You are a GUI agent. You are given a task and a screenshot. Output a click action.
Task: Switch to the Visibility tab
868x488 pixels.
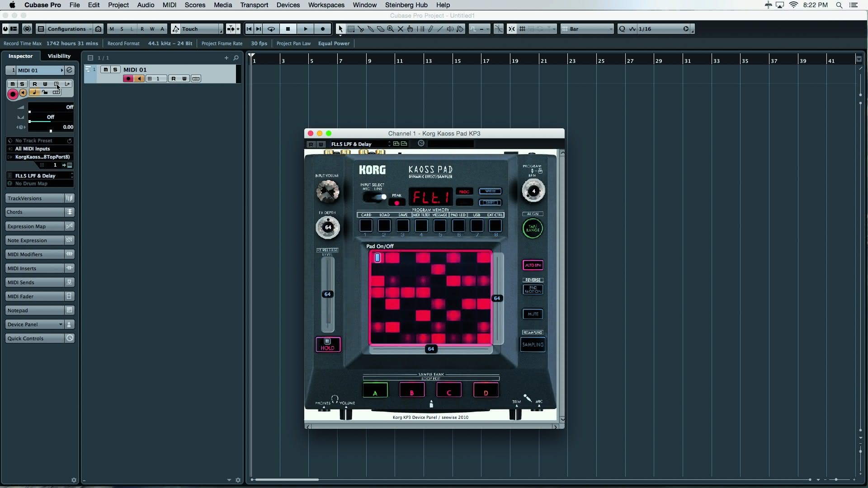pyautogui.click(x=59, y=56)
